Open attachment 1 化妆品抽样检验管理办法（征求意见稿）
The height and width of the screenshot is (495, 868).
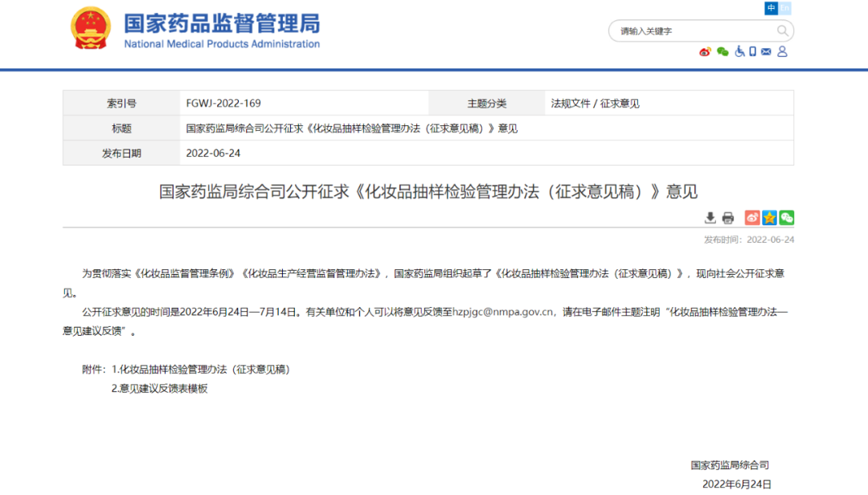[x=200, y=370]
